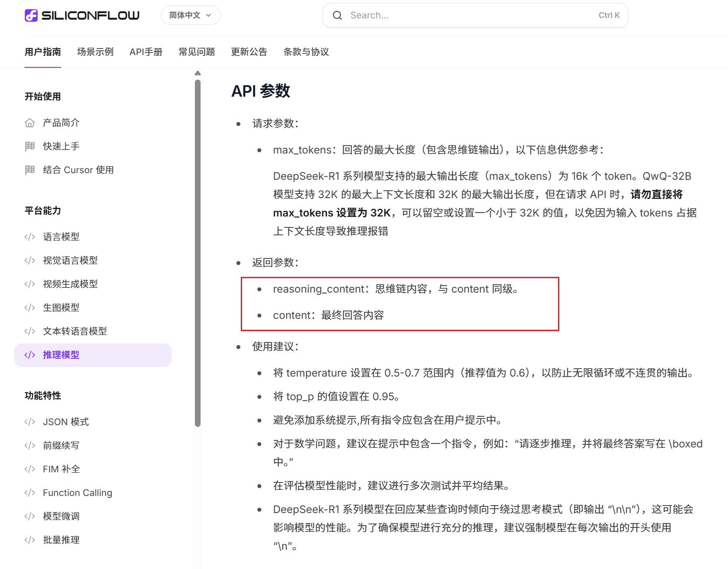
Task: Open the 产品简介 sidebar link
Action: pyautogui.click(x=61, y=123)
